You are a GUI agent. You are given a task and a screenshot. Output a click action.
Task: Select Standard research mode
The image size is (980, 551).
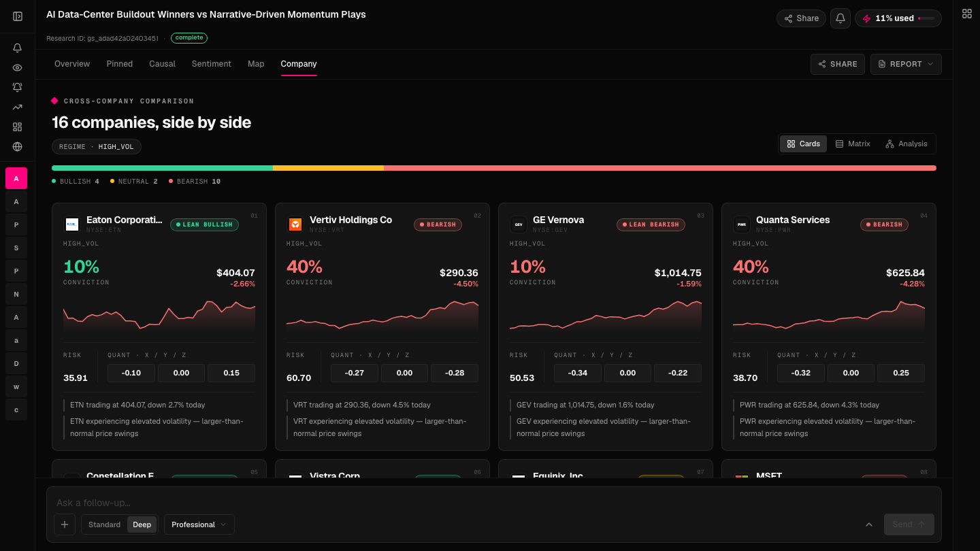104,524
